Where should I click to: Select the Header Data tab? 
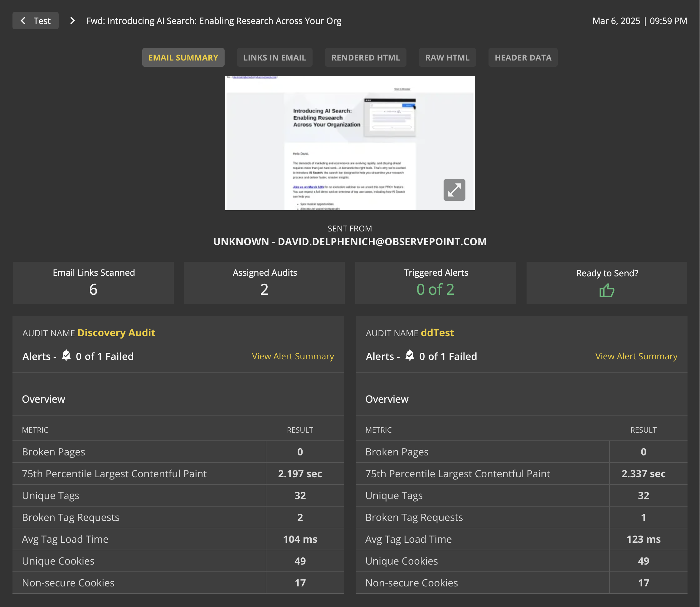(523, 58)
